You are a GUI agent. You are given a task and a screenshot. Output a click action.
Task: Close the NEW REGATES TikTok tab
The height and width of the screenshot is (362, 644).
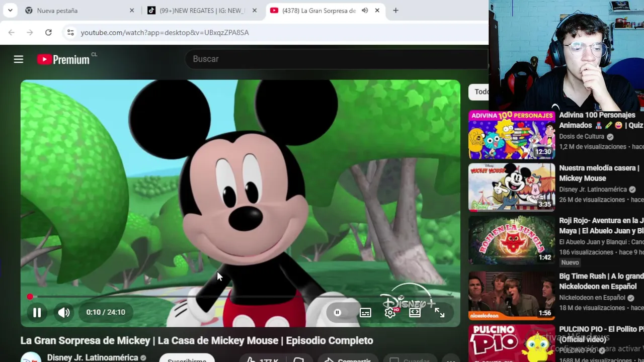point(255,10)
